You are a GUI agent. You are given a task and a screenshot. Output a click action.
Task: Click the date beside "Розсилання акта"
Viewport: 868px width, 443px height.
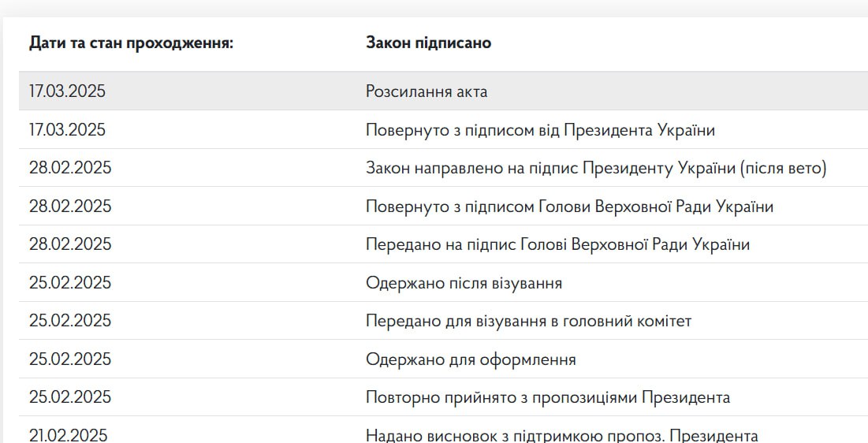[x=67, y=91]
